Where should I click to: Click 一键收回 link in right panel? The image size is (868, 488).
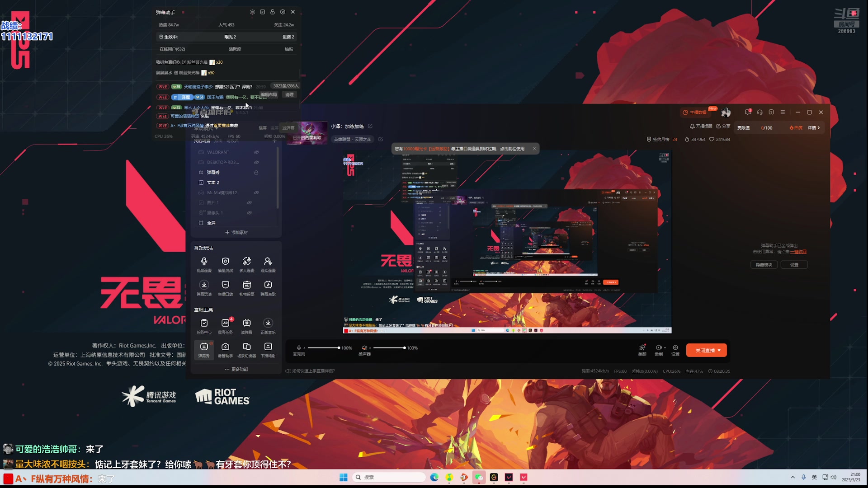(x=798, y=252)
